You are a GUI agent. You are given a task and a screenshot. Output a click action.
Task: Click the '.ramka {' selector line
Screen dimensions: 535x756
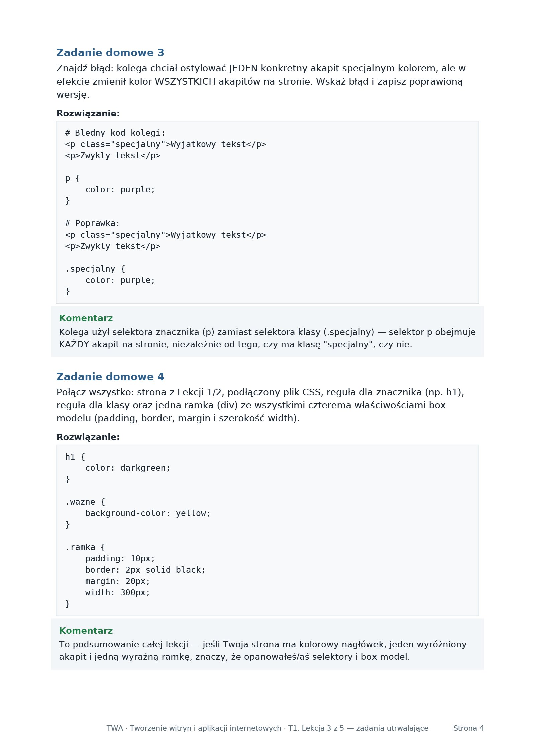tap(85, 547)
